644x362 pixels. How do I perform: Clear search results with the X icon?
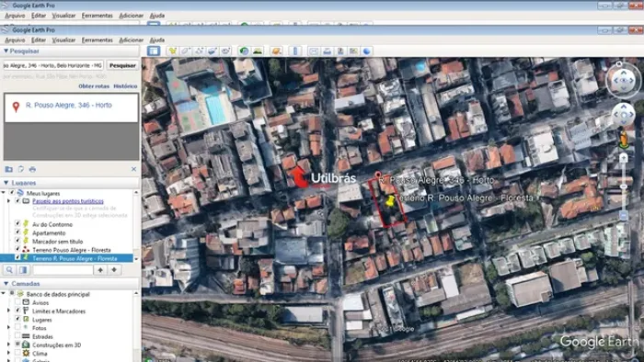[134, 169]
